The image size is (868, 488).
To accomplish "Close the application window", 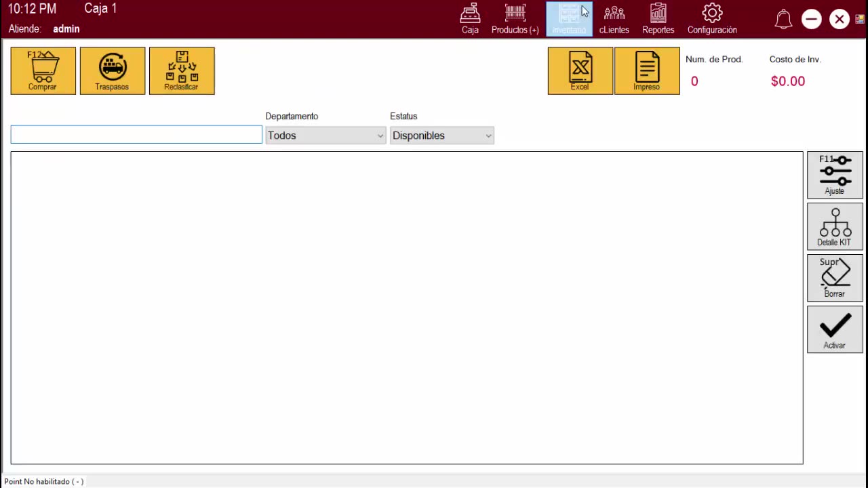I will [840, 19].
